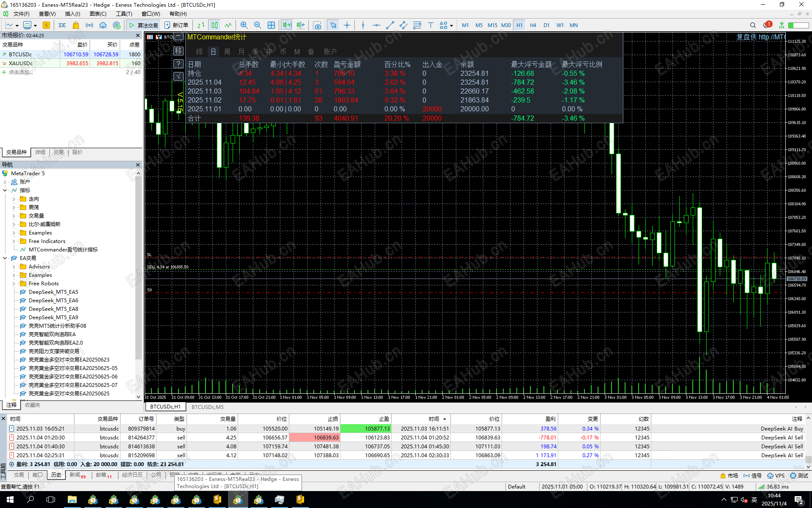Open the chart type dropdown arrow
812x508 pixels.
pos(17,26)
